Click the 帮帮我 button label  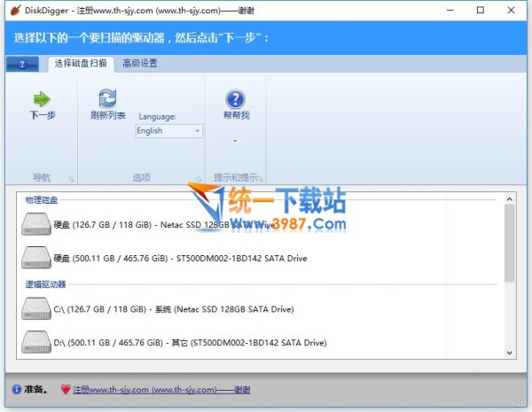236,115
